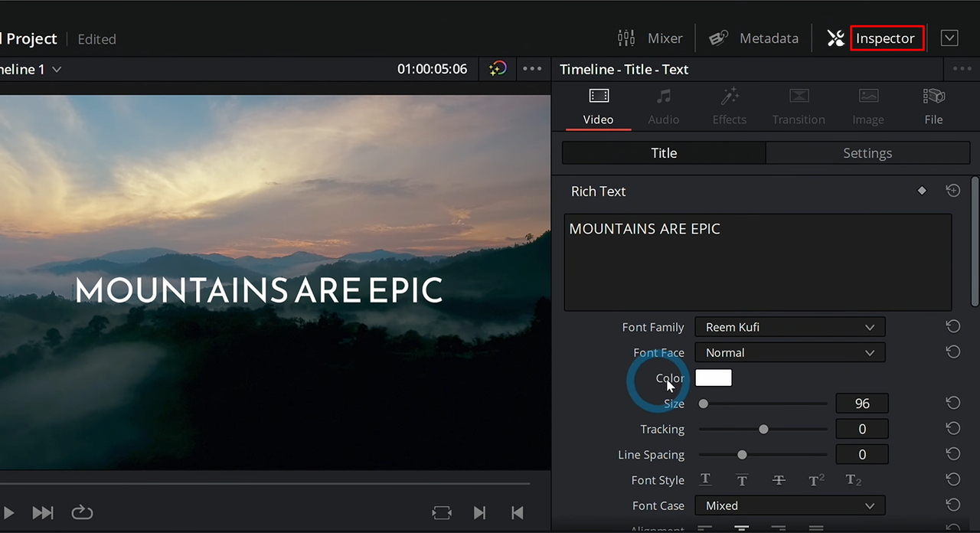Image resolution: width=980 pixels, height=533 pixels.
Task: Skip to the next clip in viewer
Action: click(x=43, y=512)
